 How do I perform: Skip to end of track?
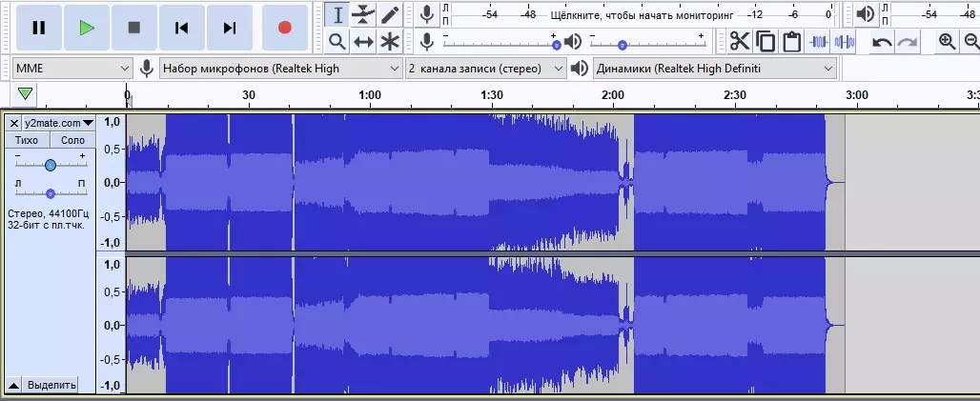click(230, 28)
